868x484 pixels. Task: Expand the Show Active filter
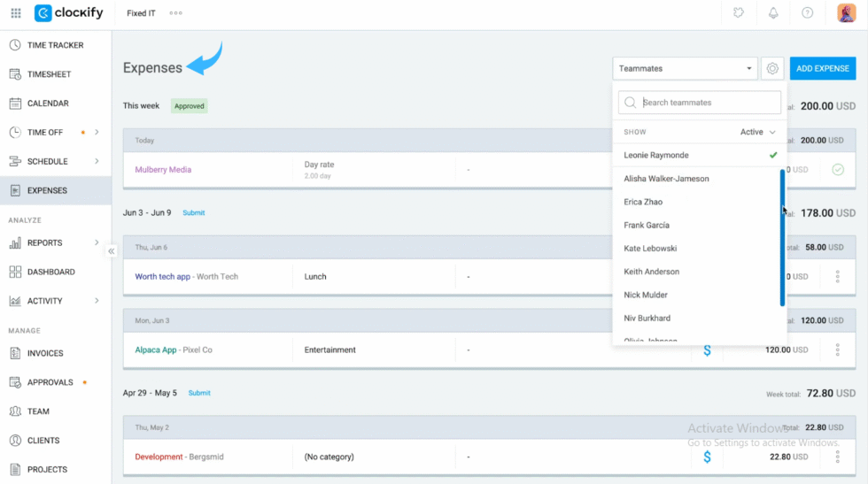pyautogui.click(x=757, y=132)
